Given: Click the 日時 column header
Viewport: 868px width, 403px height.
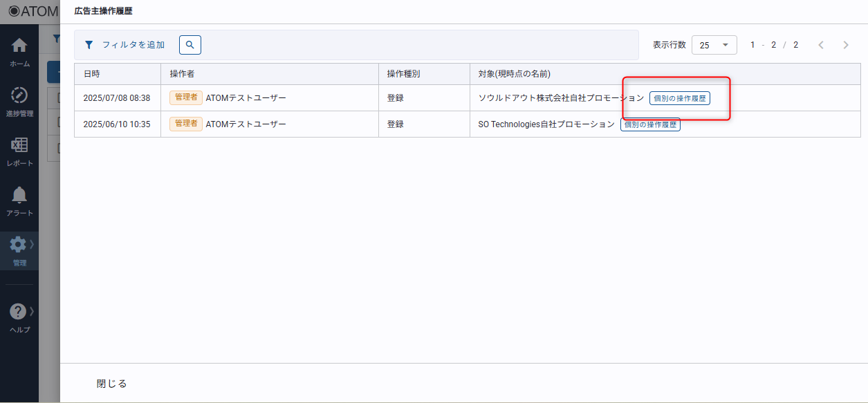Looking at the screenshot, I should click(x=91, y=74).
